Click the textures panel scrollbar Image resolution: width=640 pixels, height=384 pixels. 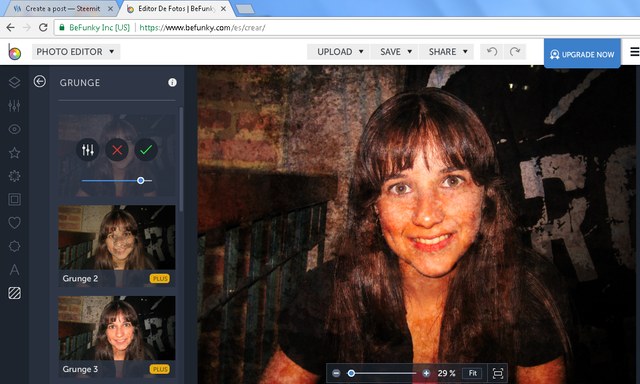[x=181, y=159]
